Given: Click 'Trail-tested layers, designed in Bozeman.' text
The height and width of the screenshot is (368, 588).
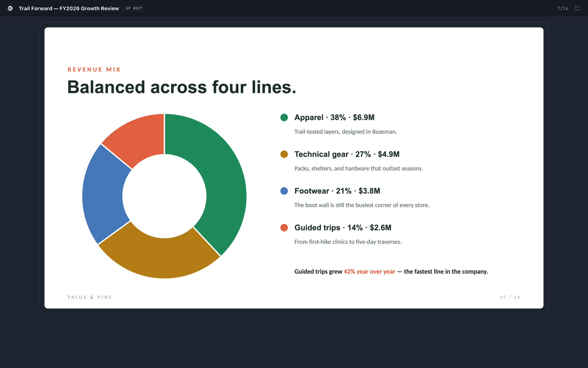Looking at the screenshot, I should [345, 132].
